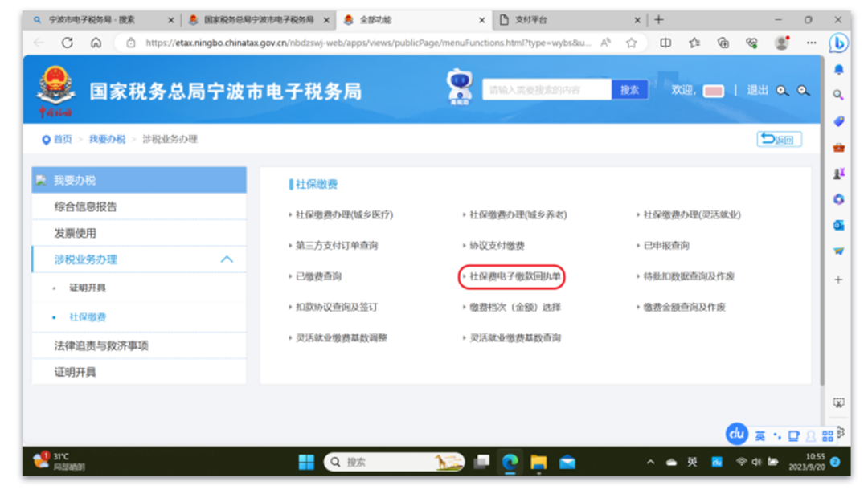
Task: Click the browser refresh icon
Action: pyautogui.click(x=68, y=43)
